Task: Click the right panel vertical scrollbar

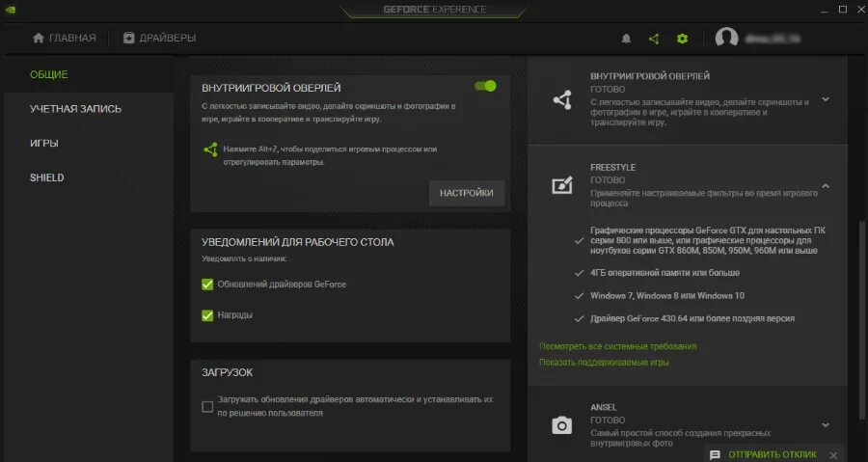Action: coord(862,321)
